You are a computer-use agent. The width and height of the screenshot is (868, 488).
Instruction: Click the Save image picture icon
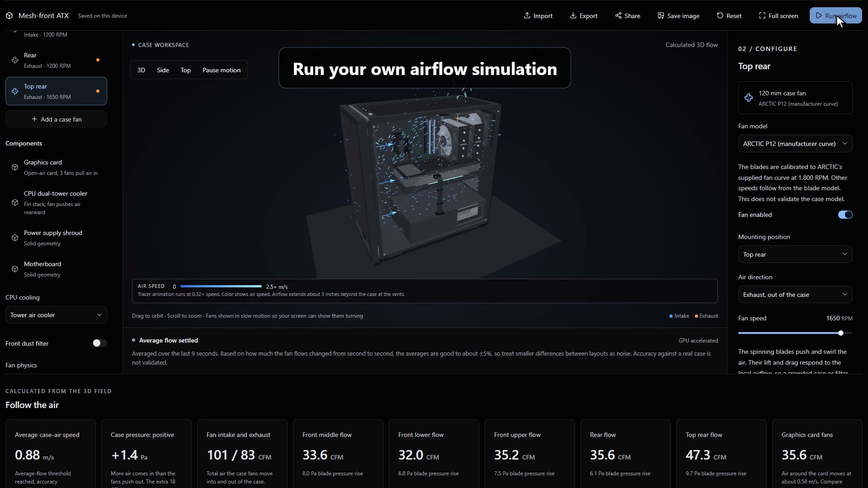[x=661, y=15]
